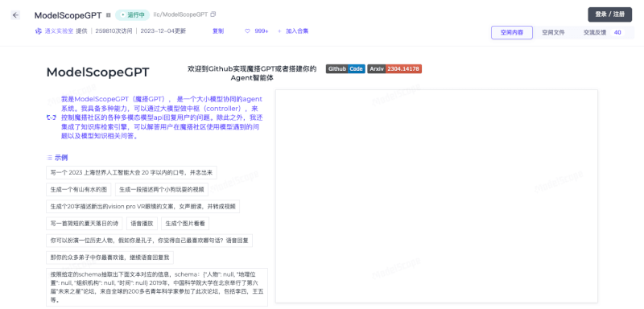Click the Github Code badge
Screen dimensions: 644x309
[x=345, y=69]
